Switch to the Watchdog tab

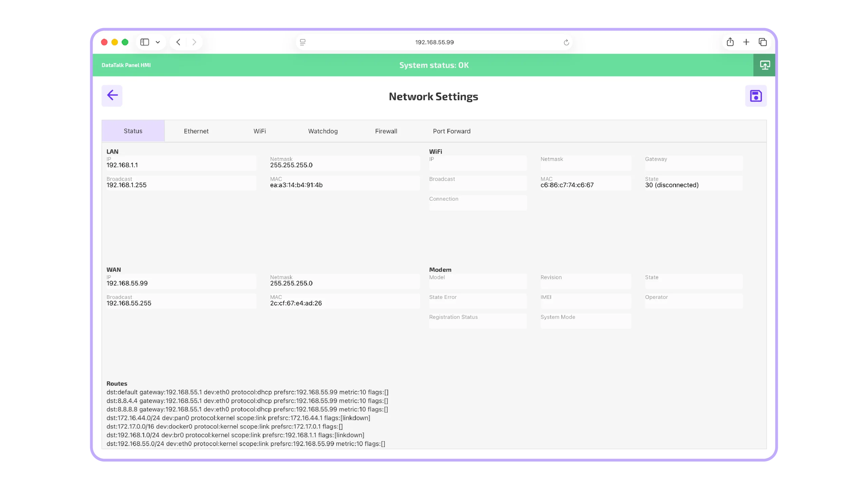tap(323, 131)
